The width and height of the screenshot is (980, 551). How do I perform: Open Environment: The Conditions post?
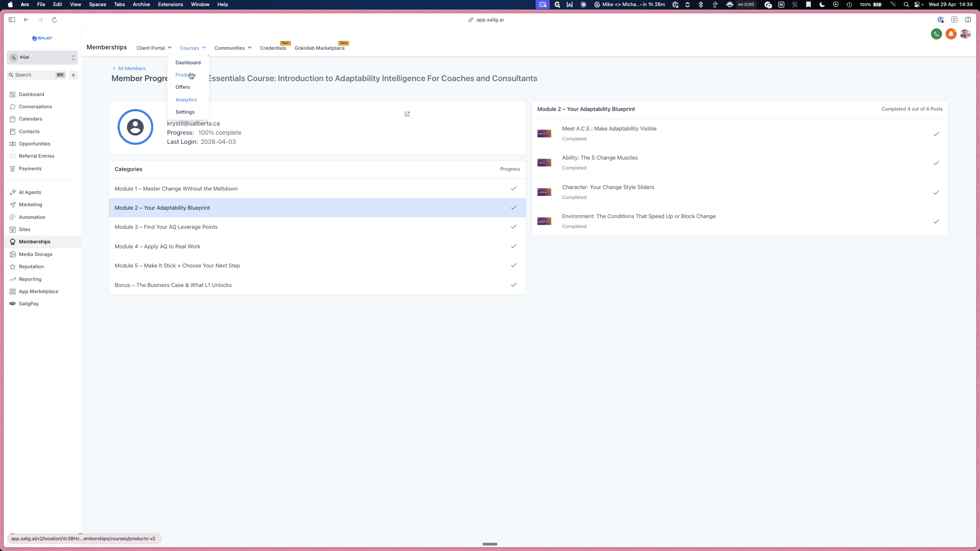tap(740, 221)
